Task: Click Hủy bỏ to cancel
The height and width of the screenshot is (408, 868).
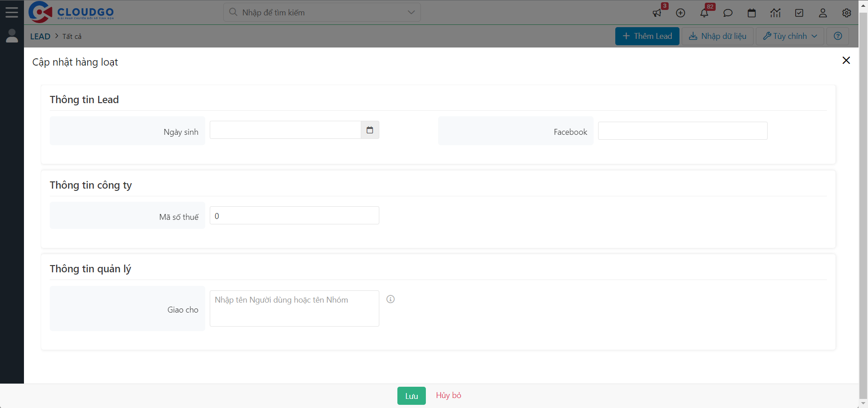Action: [448, 395]
